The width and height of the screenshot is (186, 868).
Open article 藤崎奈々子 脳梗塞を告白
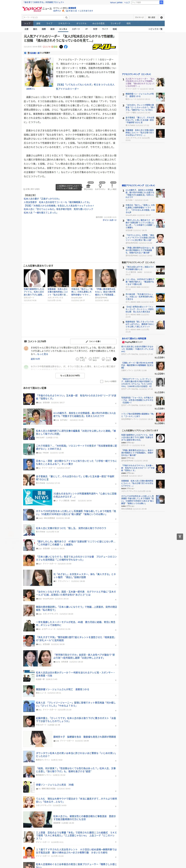84,737
